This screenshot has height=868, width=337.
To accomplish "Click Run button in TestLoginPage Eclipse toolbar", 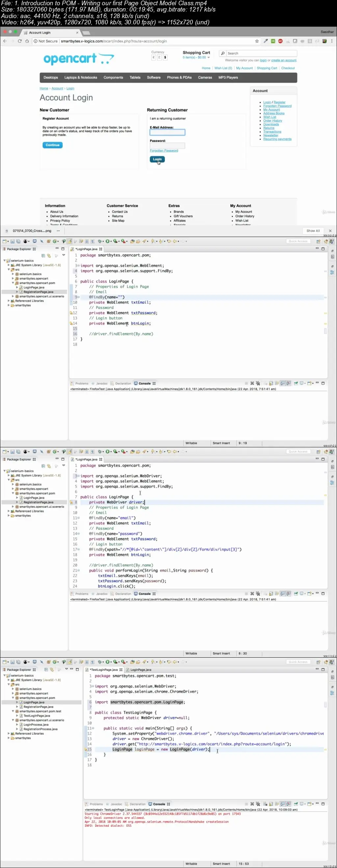I will click(x=108, y=662).
